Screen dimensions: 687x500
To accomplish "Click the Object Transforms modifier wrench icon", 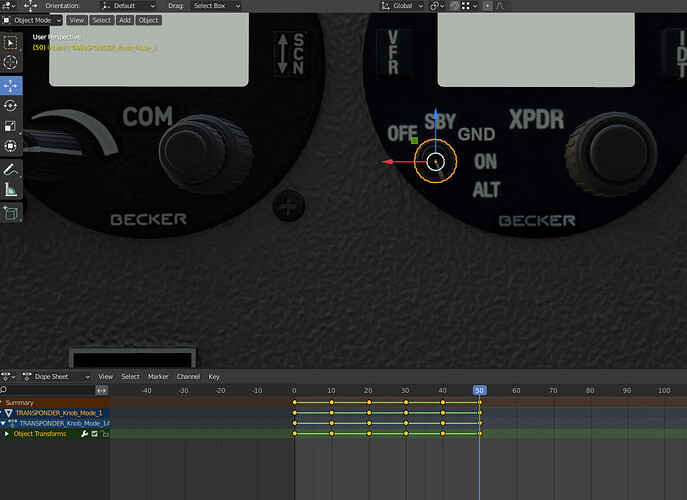I will tap(85, 433).
